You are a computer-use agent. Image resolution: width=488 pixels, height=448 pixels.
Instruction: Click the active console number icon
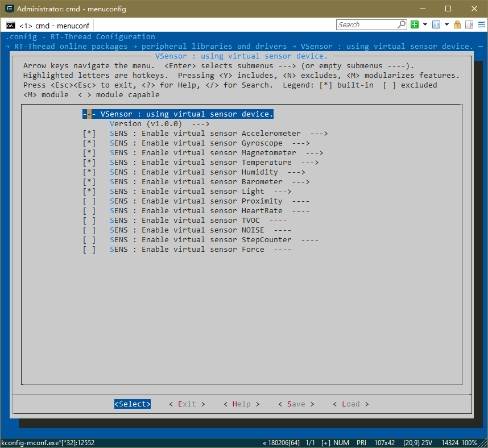[x=436, y=24]
